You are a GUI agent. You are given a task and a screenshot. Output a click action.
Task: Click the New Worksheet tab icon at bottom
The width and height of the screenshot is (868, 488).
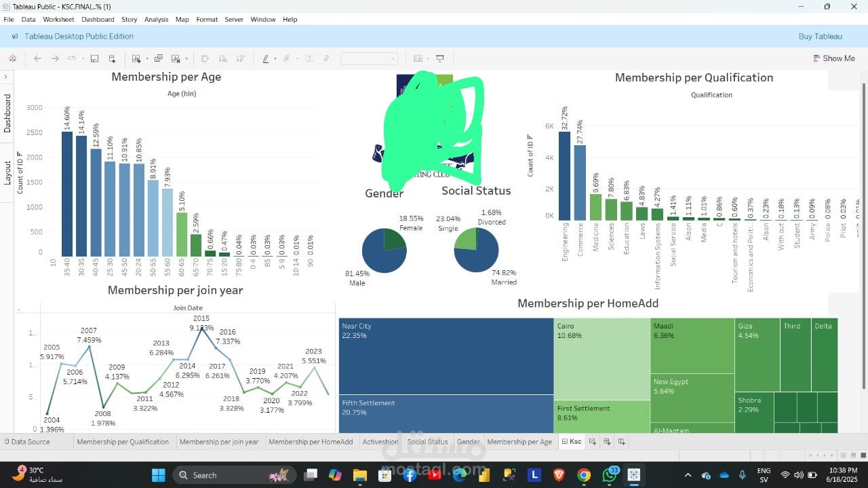click(593, 442)
